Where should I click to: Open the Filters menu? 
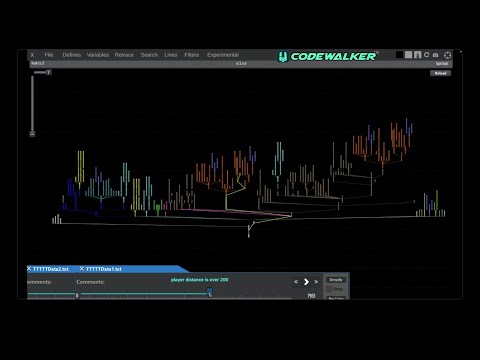[192, 55]
